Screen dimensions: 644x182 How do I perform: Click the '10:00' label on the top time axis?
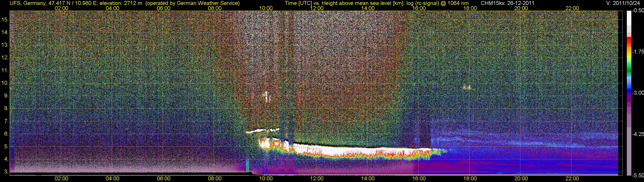[266, 8]
